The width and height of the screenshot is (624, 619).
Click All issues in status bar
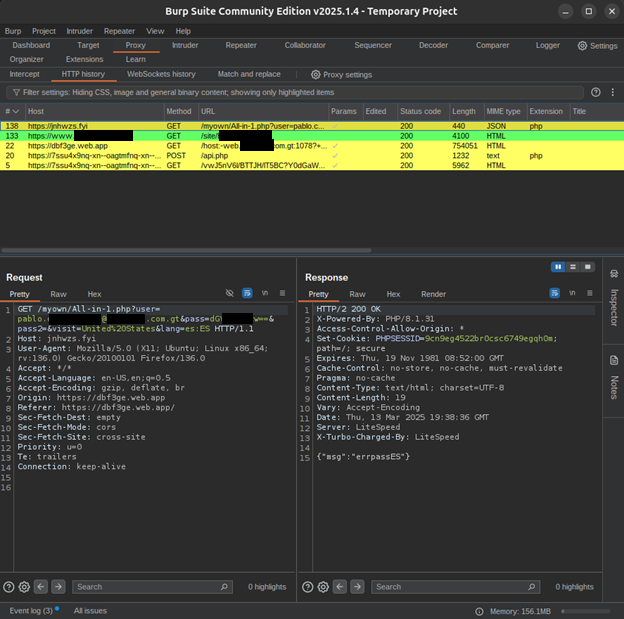(89, 609)
